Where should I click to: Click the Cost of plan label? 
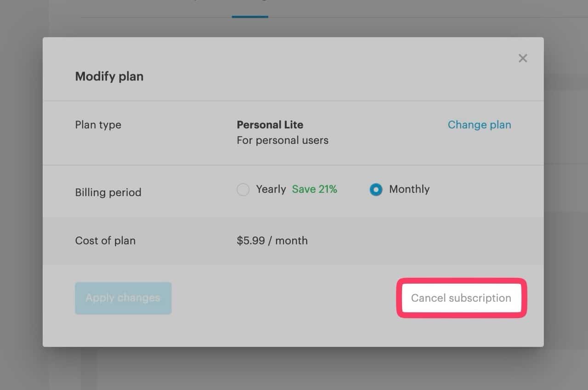coord(105,241)
